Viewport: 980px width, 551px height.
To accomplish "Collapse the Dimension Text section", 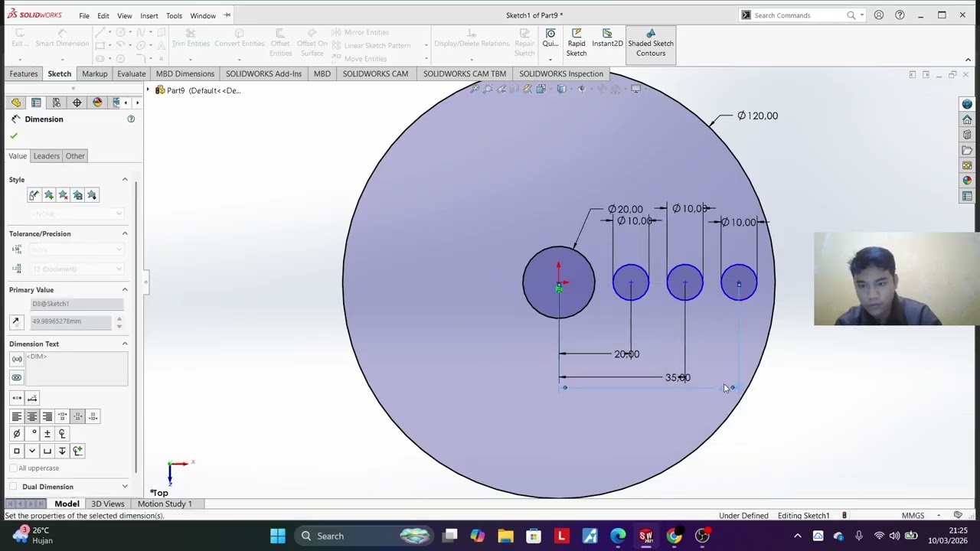I will pyautogui.click(x=125, y=344).
